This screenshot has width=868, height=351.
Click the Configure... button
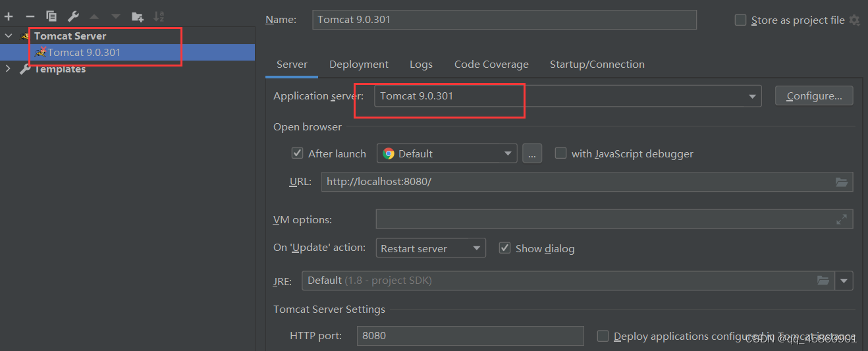tap(814, 96)
